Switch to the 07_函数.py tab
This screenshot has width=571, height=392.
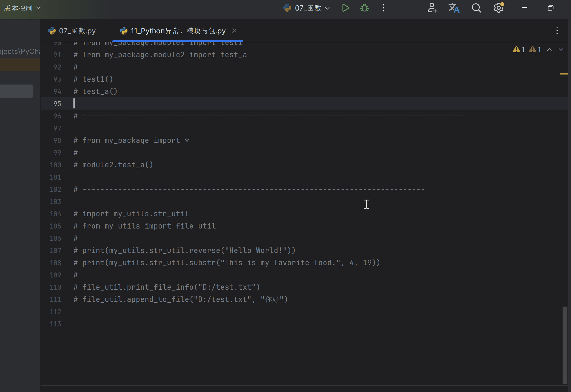click(x=72, y=31)
